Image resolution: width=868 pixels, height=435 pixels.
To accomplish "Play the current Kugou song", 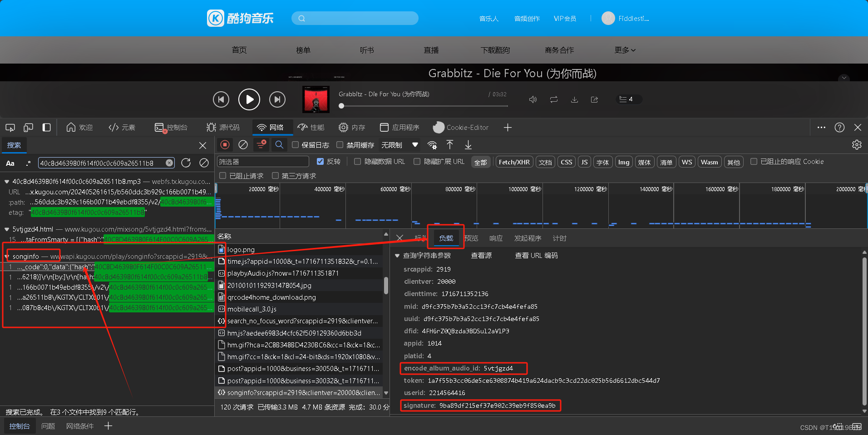I will tap(249, 99).
